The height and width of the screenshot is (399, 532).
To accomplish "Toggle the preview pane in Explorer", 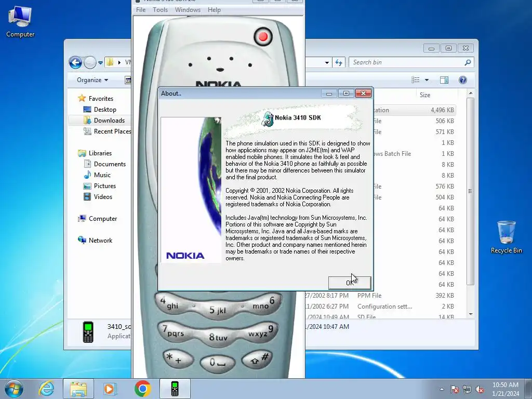I will pyautogui.click(x=444, y=80).
